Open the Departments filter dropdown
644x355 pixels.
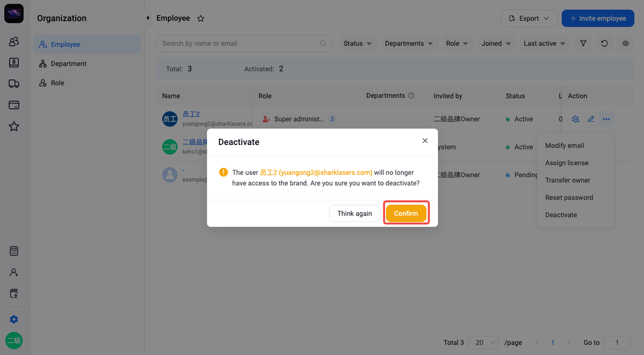coord(409,44)
